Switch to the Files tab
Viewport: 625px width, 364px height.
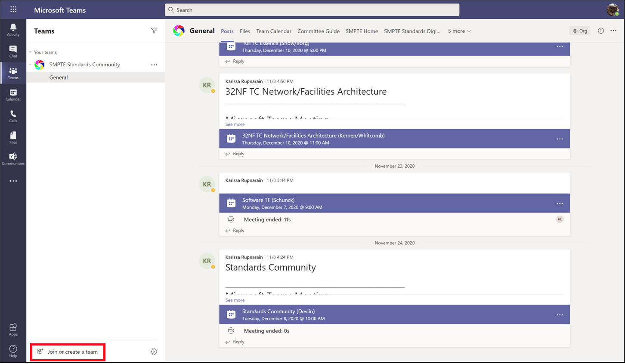tap(245, 31)
